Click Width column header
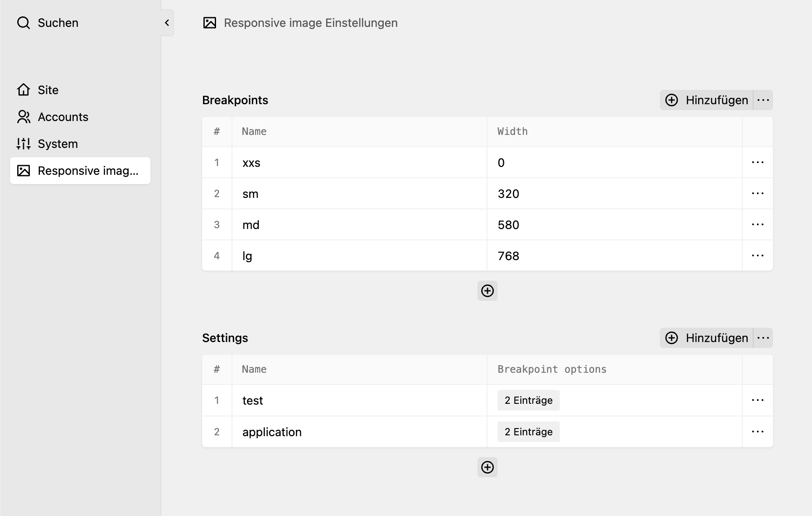 [x=615, y=132]
